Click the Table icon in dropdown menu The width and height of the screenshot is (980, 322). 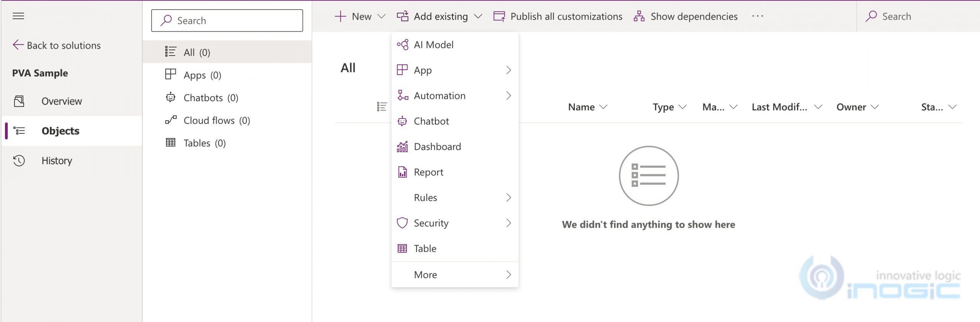coord(402,248)
